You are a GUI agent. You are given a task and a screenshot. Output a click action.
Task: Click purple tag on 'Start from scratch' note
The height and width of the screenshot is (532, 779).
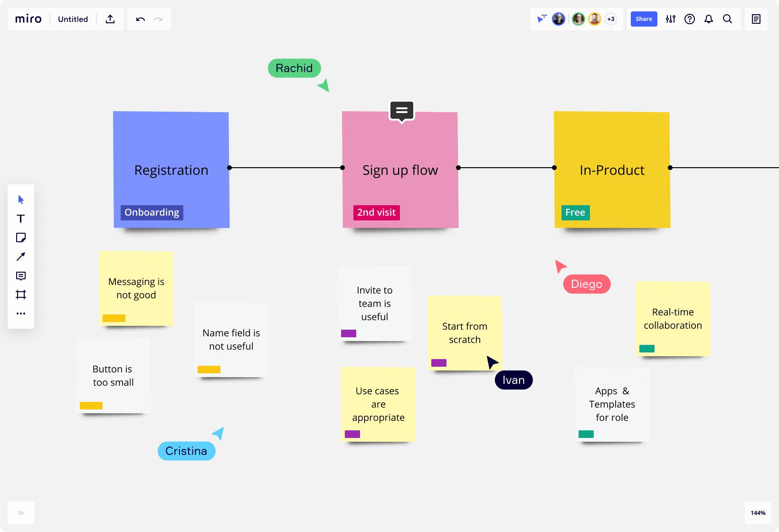coord(439,363)
